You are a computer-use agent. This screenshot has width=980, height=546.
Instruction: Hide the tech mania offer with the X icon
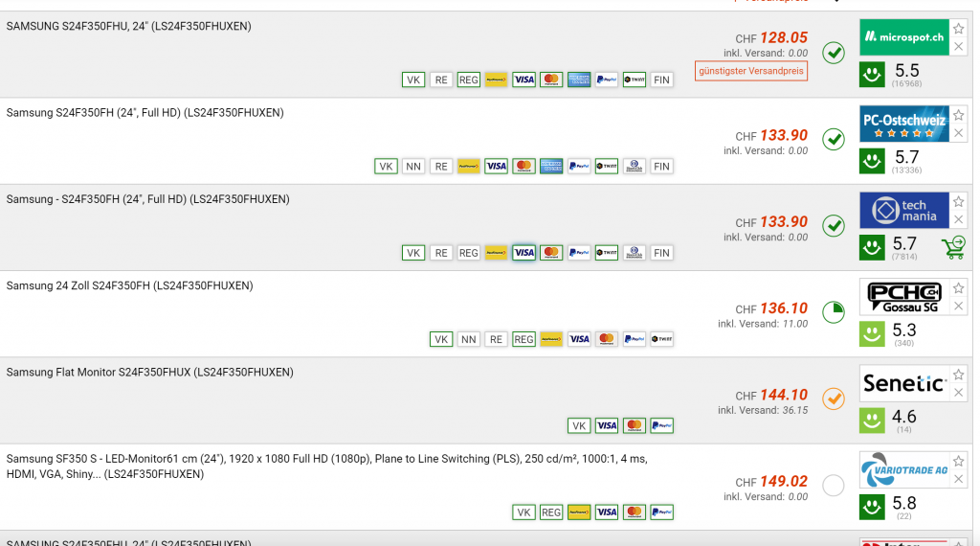[959, 219]
